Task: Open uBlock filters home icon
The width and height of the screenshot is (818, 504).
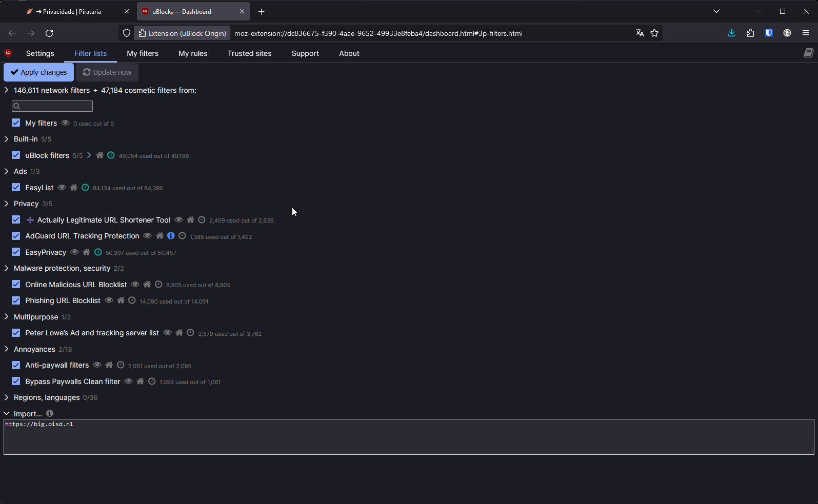Action: (x=99, y=155)
